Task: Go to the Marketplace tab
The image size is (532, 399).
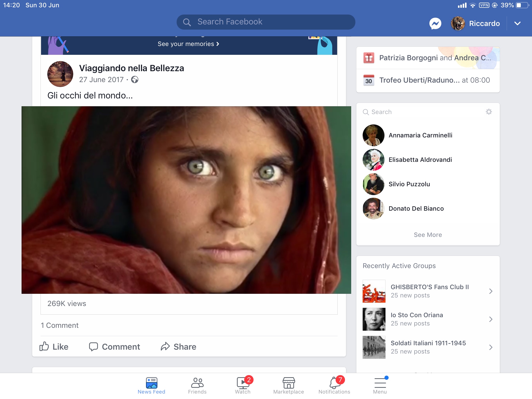Action: [289, 386]
